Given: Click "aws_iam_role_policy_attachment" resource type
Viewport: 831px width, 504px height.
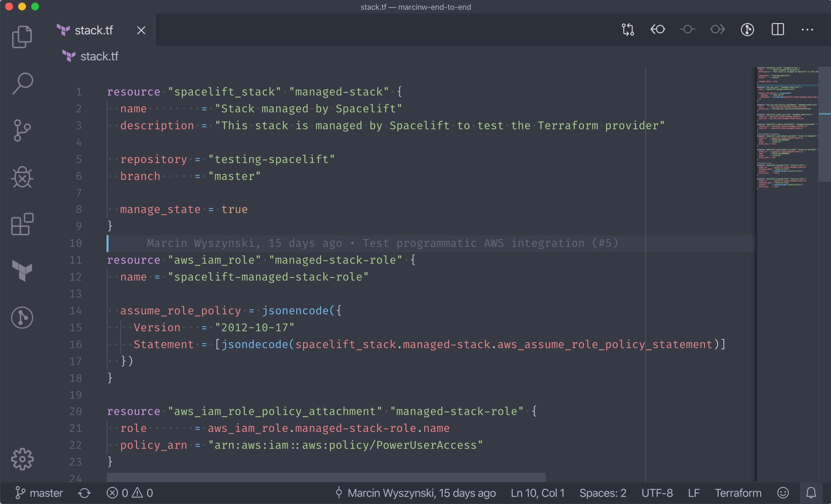Looking at the screenshot, I should click(275, 411).
